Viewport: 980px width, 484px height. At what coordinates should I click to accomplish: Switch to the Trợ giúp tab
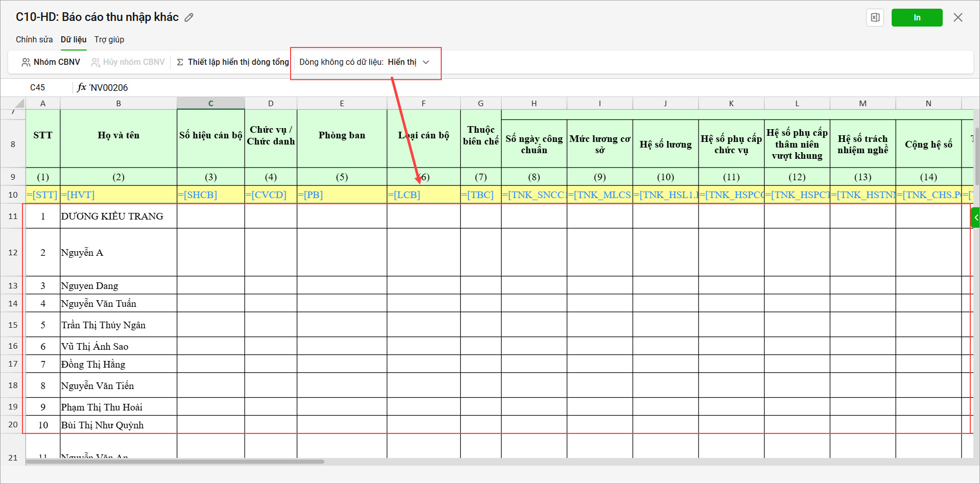[109, 39]
